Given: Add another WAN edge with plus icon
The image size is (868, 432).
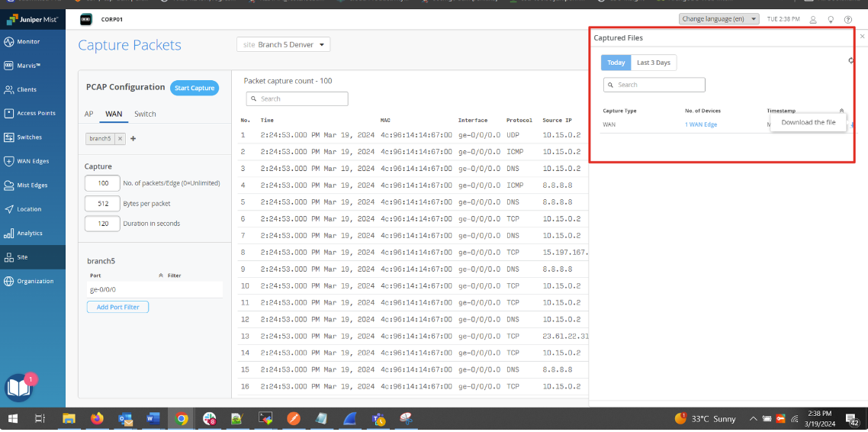Looking at the screenshot, I should tap(133, 138).
